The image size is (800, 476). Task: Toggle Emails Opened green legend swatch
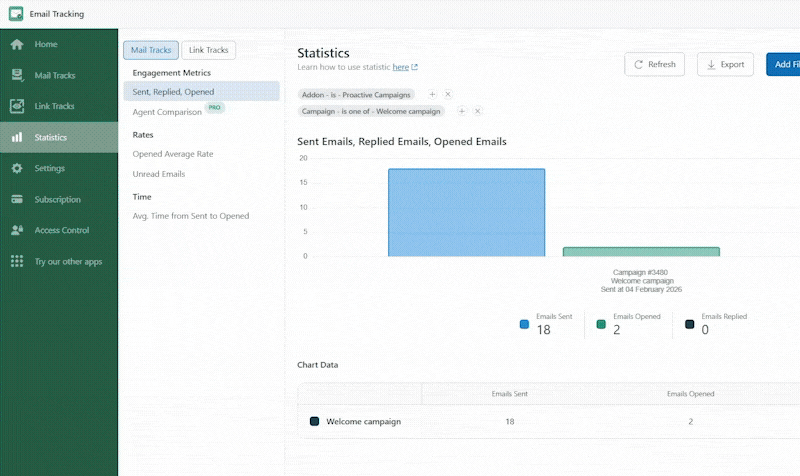click(601, 324)
